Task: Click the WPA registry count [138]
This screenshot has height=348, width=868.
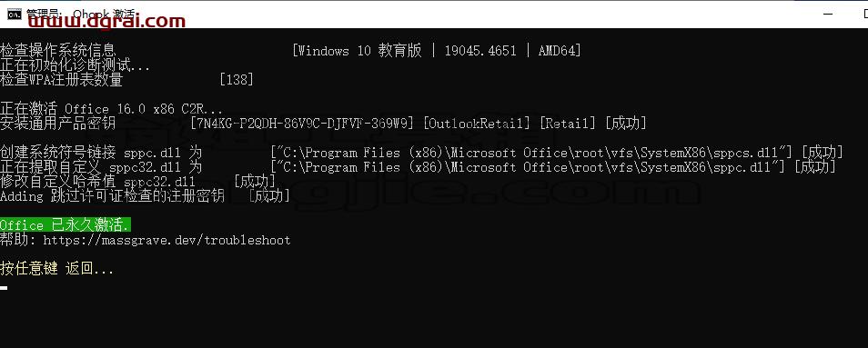Action: 237,80
